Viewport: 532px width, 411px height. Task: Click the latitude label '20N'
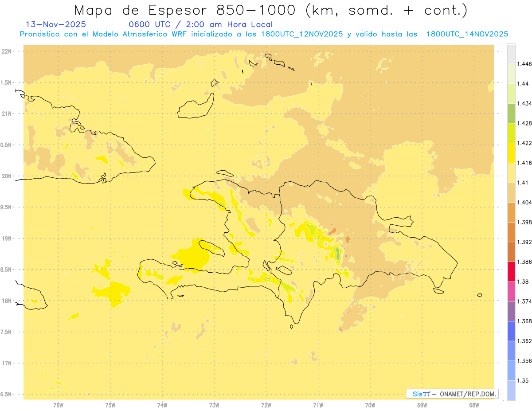[6, 176]
